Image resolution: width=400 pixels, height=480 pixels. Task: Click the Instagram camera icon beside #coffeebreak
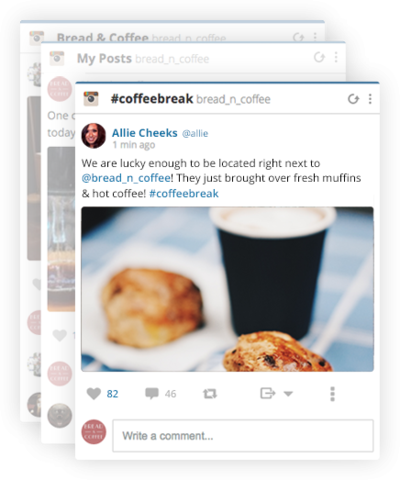coord(91,99)
